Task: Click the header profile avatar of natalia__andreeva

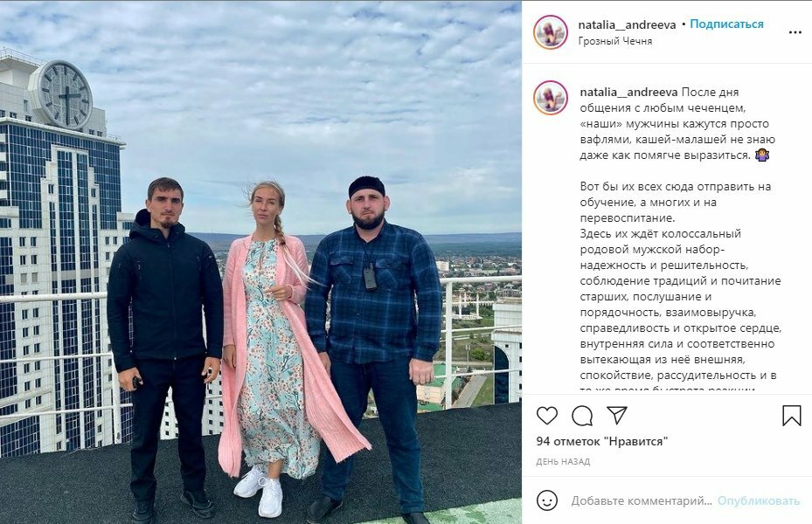Action: (551, 32)
